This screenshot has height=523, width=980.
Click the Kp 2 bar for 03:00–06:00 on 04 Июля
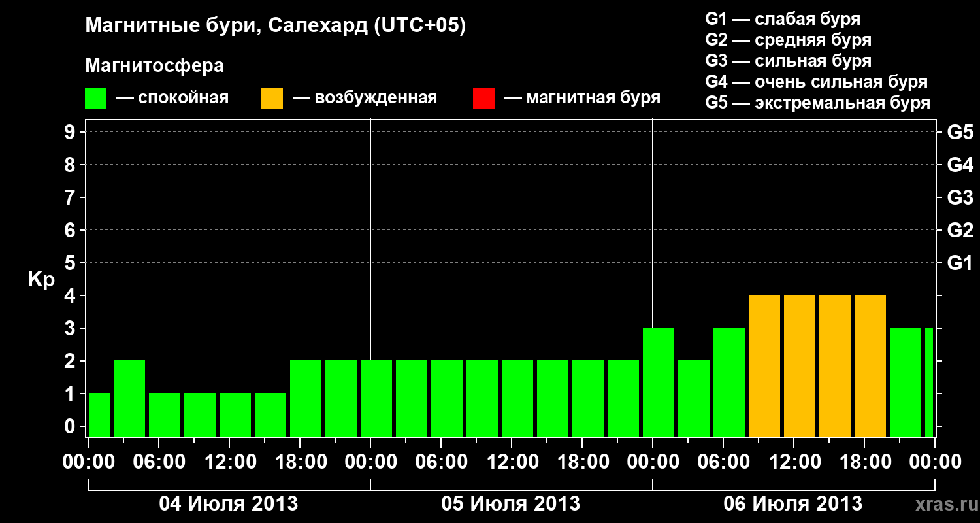(x=129, y=398)
